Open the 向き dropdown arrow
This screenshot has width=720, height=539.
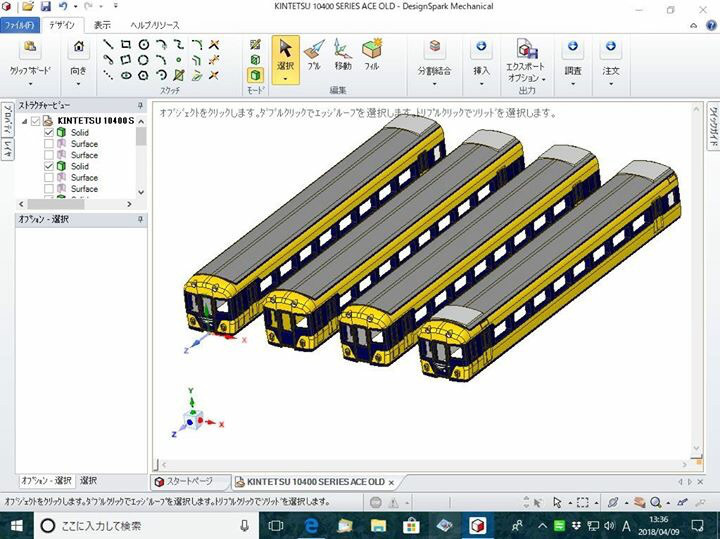coord(79,84)
